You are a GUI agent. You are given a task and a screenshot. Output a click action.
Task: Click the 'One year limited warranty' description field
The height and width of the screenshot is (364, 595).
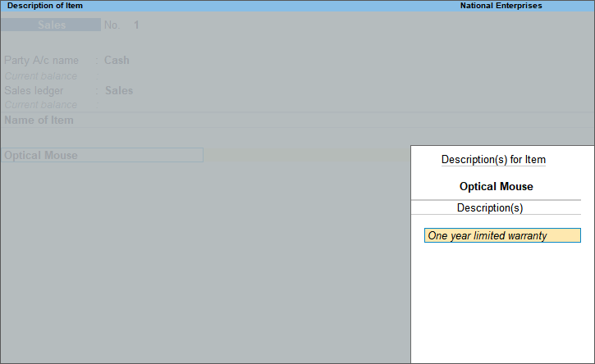[502, 235]
